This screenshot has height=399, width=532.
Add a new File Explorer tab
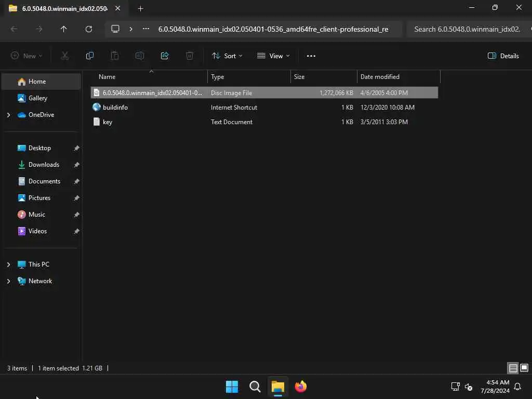pyautogui.click(x=140, y=9)
